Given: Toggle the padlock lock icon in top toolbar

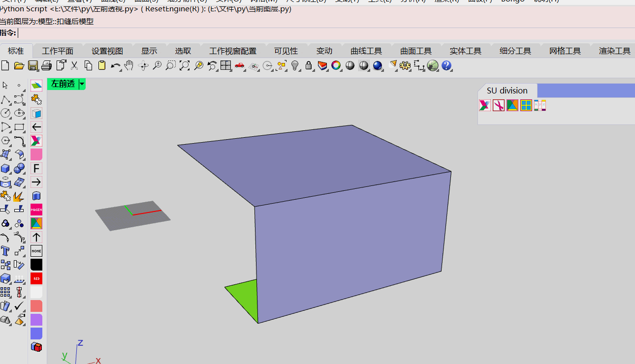Looking at the screenshot, I should coord(309,65).
